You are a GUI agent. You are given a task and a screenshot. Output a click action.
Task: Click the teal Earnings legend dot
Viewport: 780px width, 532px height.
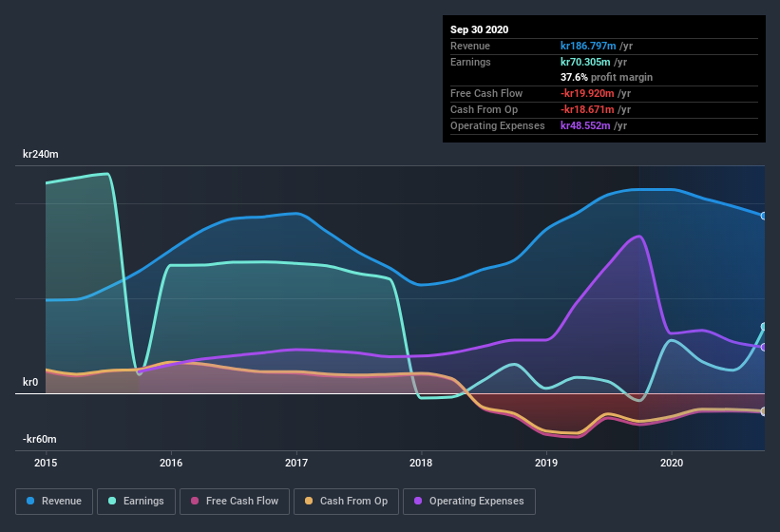coord(113,501)
